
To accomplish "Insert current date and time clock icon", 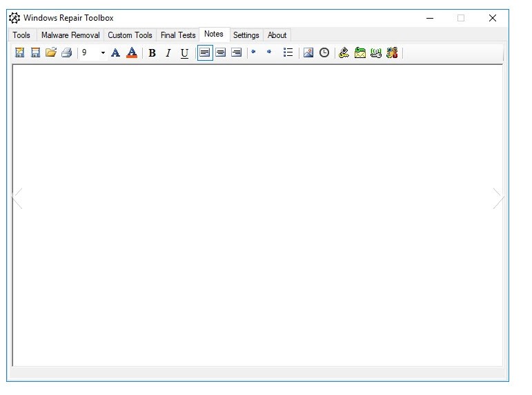I will tap(324, 52).
